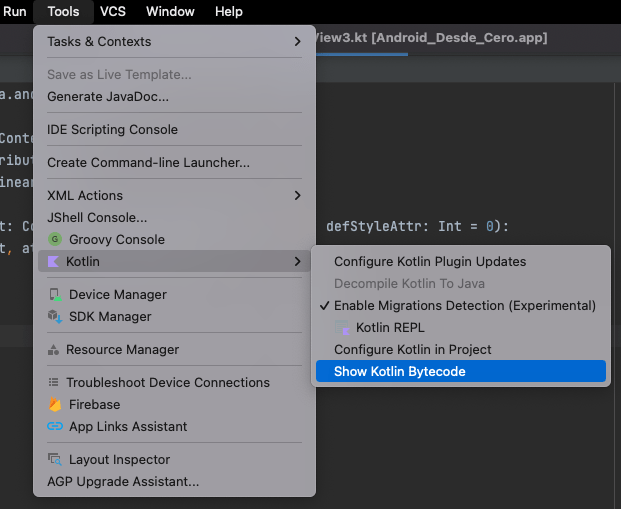This screenshot has width=621, height=509.
Task: Select Groovy Console entry
Action: click(174, 239)
